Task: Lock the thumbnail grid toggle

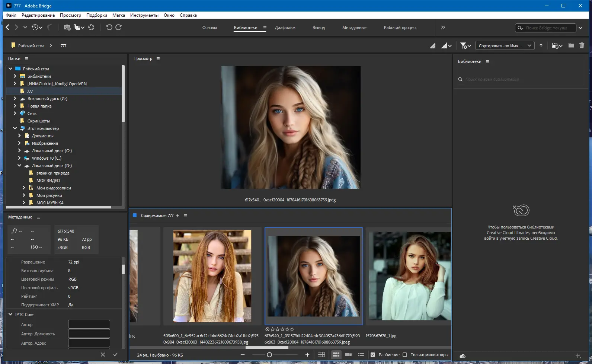Action: click(321, 355)
